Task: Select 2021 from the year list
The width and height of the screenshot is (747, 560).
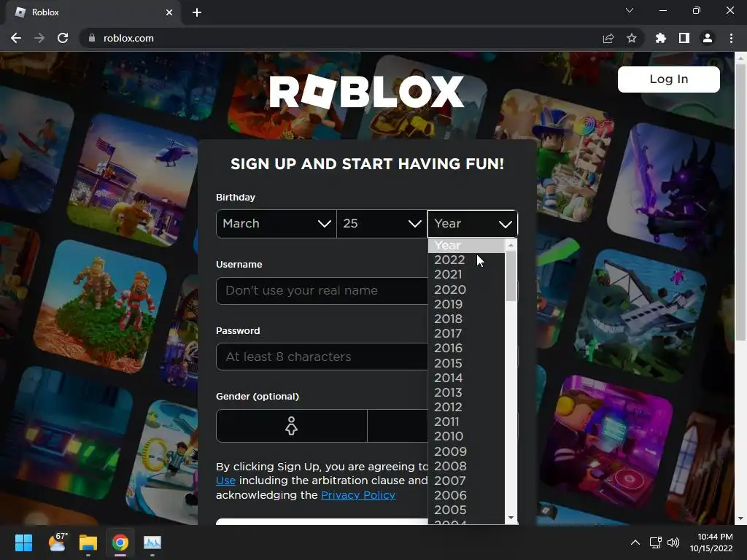Action: tap(466, 275)
